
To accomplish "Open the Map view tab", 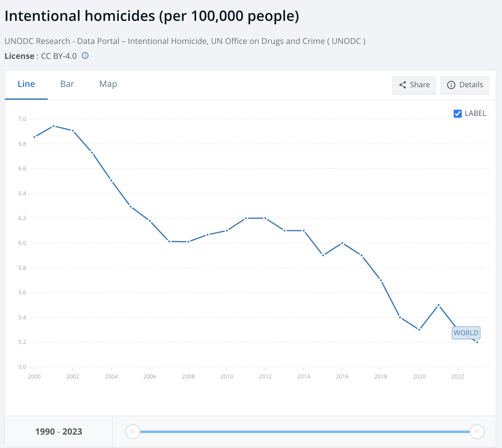I will coord(108,84).
